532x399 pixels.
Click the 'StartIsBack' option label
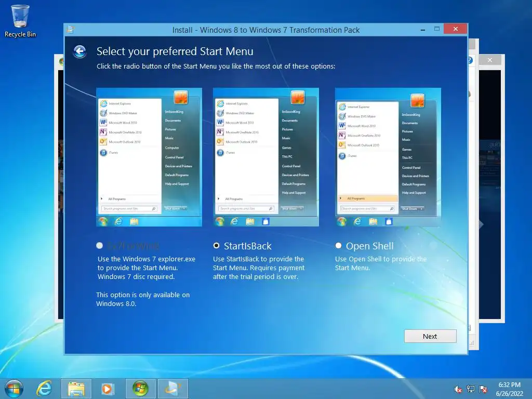(248, 246)
